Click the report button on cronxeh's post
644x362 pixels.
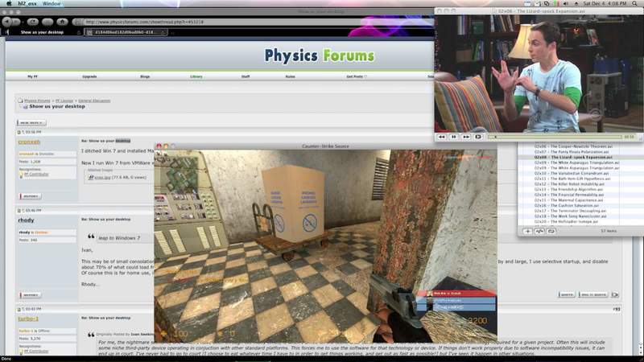[x=30, y=196]
